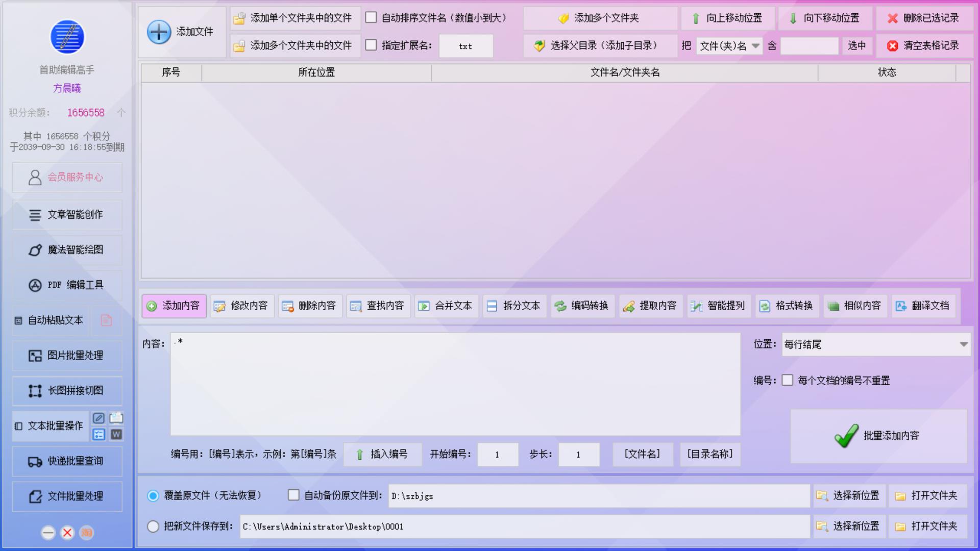Open 魔法智能绘图 in sidebar

tap(67, 250)
